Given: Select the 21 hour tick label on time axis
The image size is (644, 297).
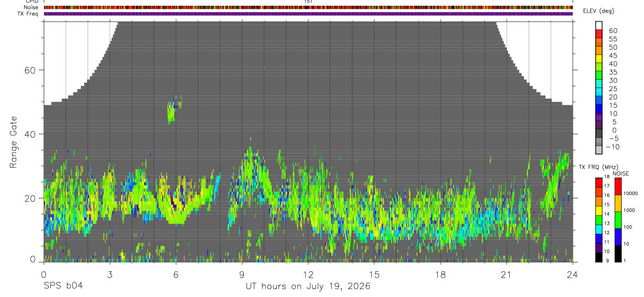Looking at the screenshot, I should (x=507, y=274).
